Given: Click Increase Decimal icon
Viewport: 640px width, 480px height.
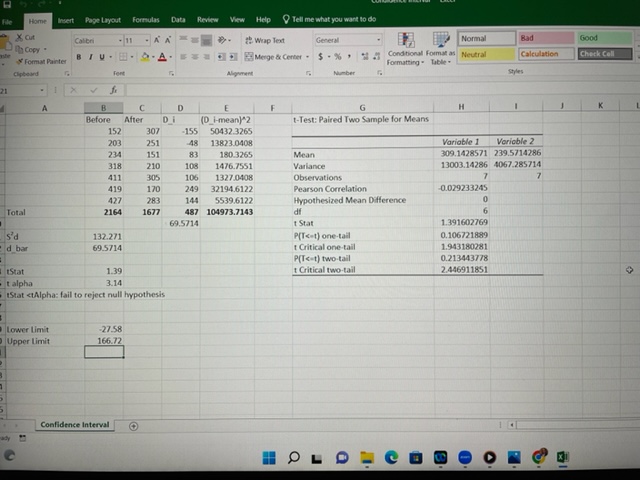Looking at the screenshot, I should click(x=365, y=57).
